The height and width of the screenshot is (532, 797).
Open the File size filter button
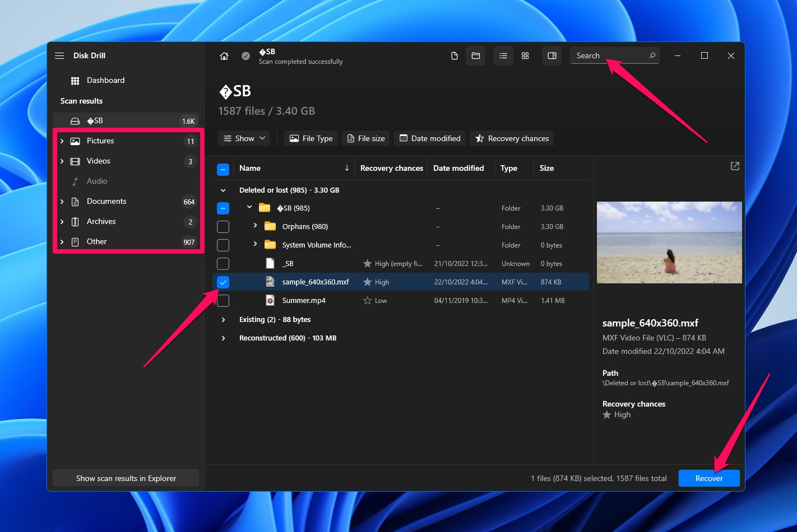(x=366, y=138)
